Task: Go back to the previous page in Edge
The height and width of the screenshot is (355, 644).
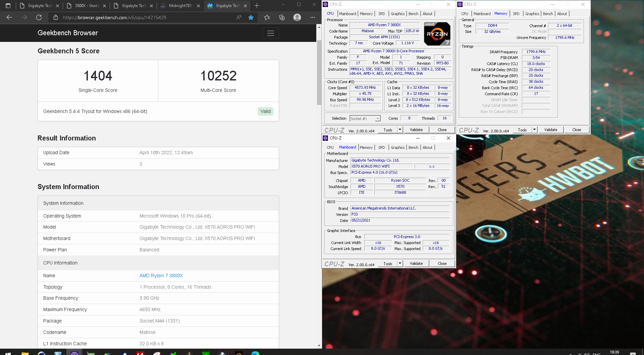Action: pyautogui.click(x=9, y=17)
